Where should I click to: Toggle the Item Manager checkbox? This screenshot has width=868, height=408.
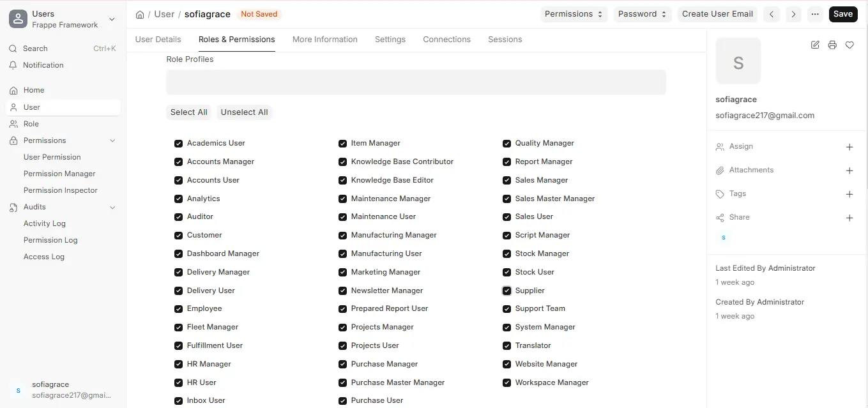[x=343, y=144]
